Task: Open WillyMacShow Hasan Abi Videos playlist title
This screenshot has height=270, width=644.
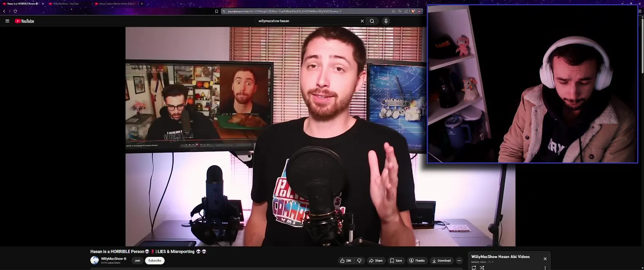Action: pos(500,257)
